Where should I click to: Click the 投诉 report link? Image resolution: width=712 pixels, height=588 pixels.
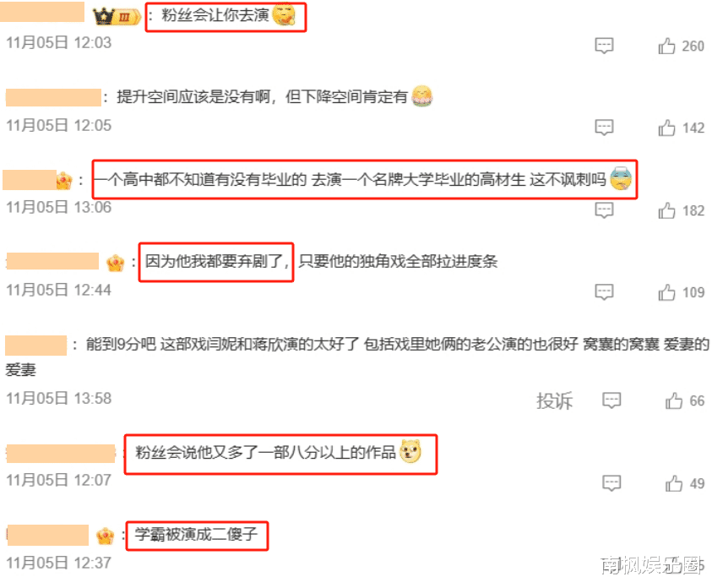tap(554, 400)
